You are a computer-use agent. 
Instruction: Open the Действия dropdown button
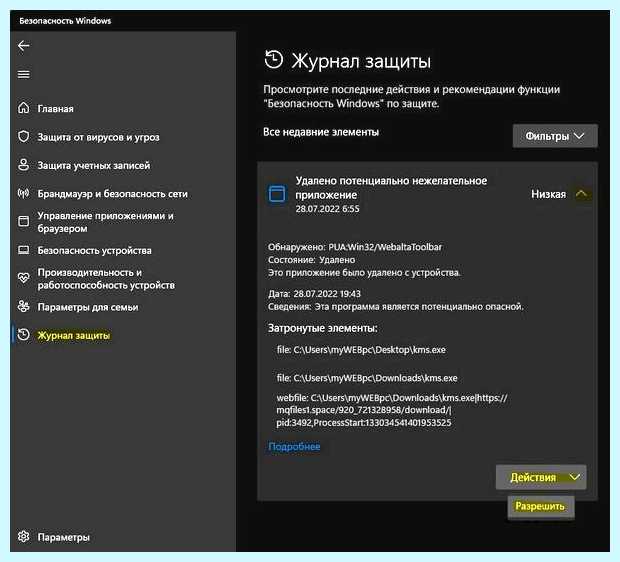[541, 477]
